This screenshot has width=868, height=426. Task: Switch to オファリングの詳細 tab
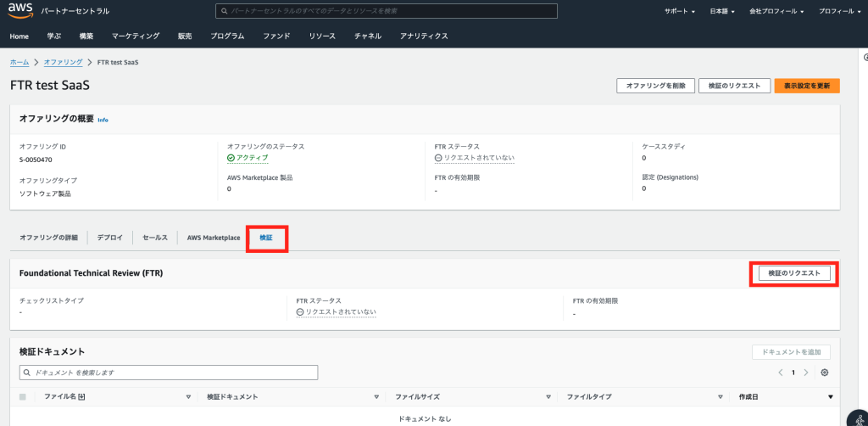[x=48, y=238]
